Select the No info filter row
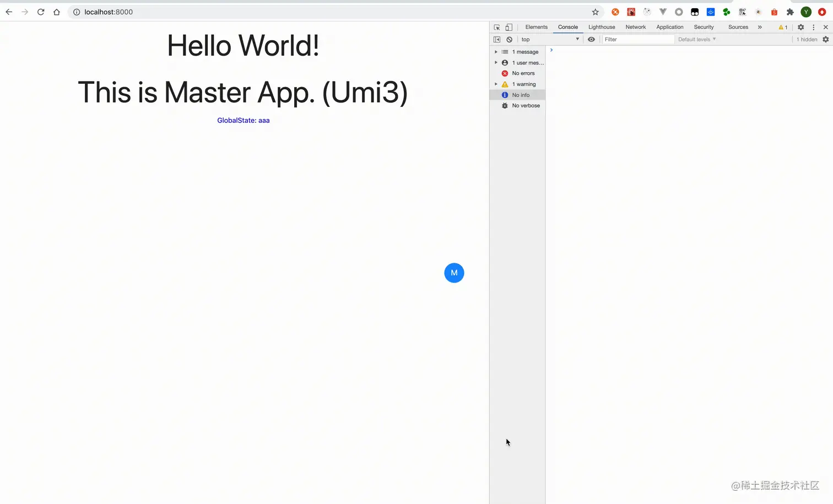 [x=517, y=95]
